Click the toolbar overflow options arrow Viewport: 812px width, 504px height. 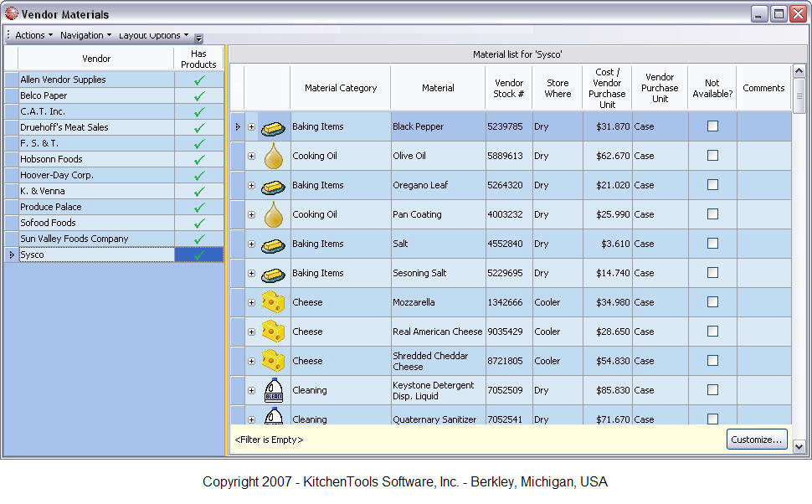[x=199, y=38]
